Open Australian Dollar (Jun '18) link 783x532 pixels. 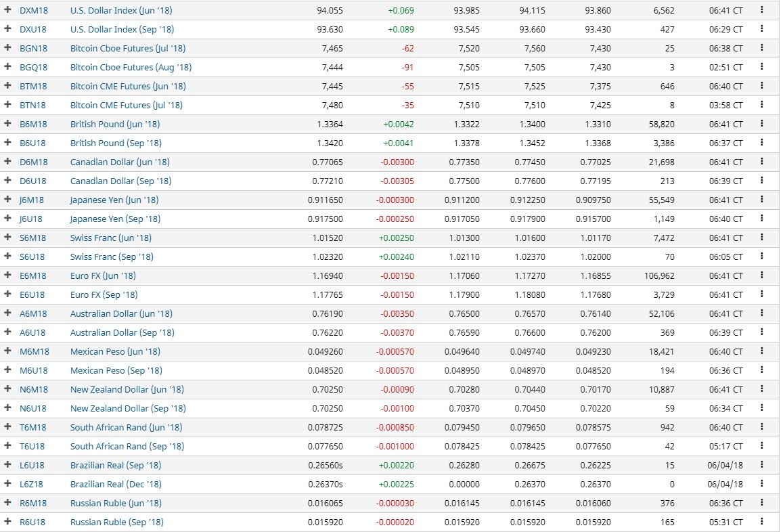click(121, 313)
